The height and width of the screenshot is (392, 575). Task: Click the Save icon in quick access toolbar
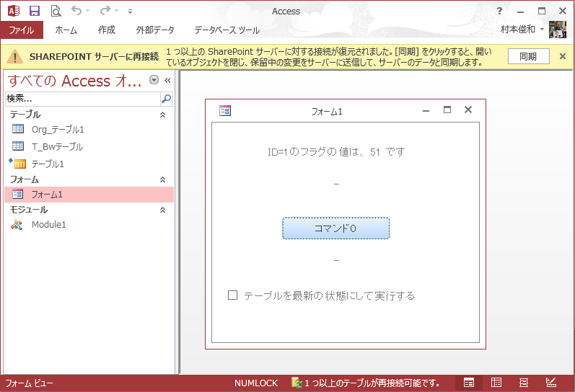coord(35,11)
